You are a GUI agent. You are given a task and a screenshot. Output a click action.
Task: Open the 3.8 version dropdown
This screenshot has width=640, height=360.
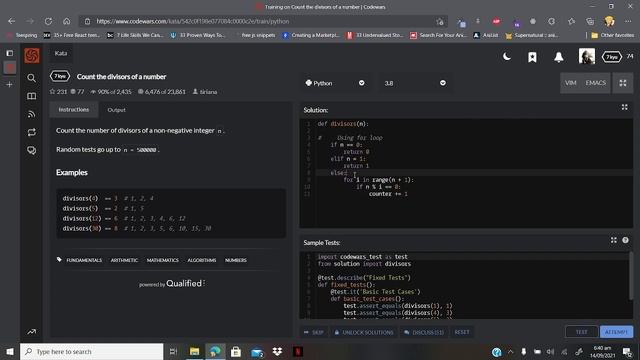pos(415,83)
